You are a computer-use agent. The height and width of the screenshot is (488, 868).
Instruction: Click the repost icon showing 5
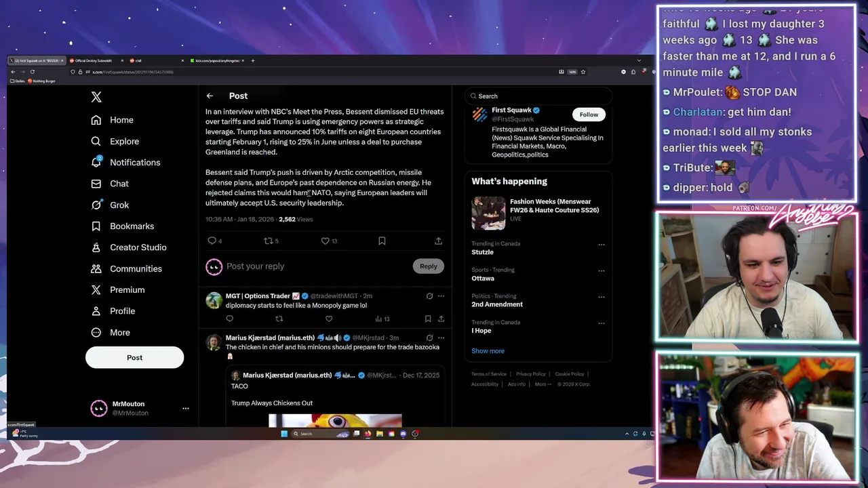(268, 241)
